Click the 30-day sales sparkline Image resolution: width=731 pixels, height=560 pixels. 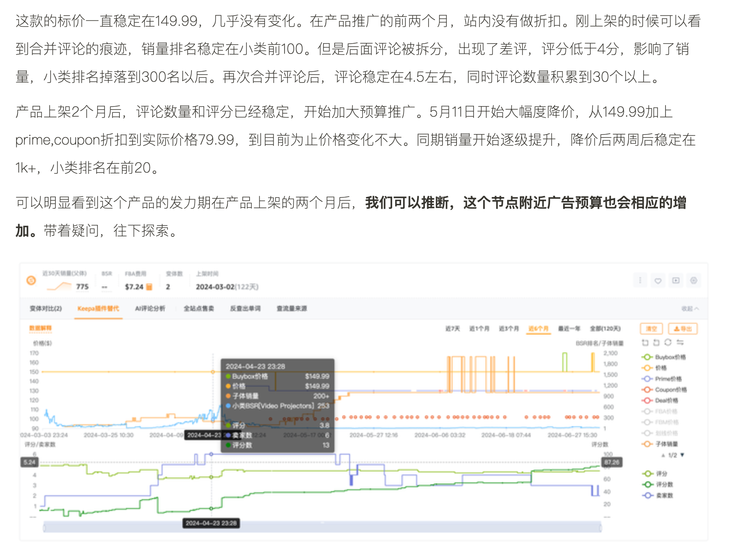pos(59,287)
